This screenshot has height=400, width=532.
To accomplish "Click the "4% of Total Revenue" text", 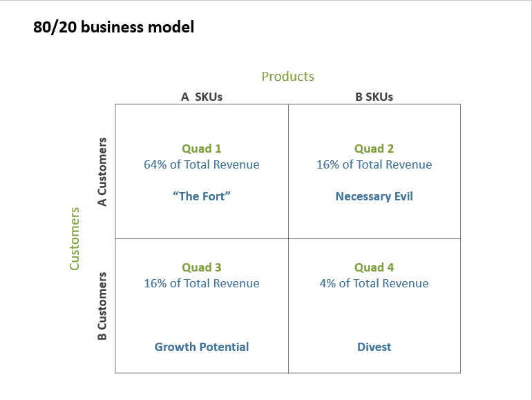I will click(x=374, y=283).
